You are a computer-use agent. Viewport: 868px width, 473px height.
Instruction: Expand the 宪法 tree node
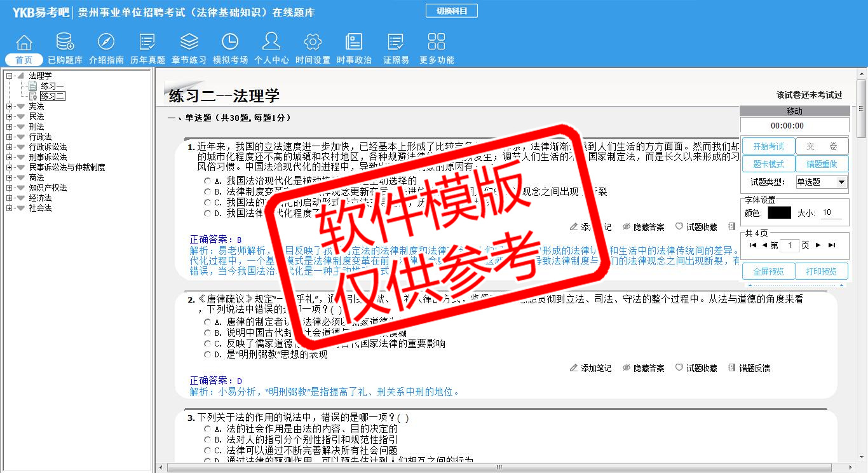(10, 107)
